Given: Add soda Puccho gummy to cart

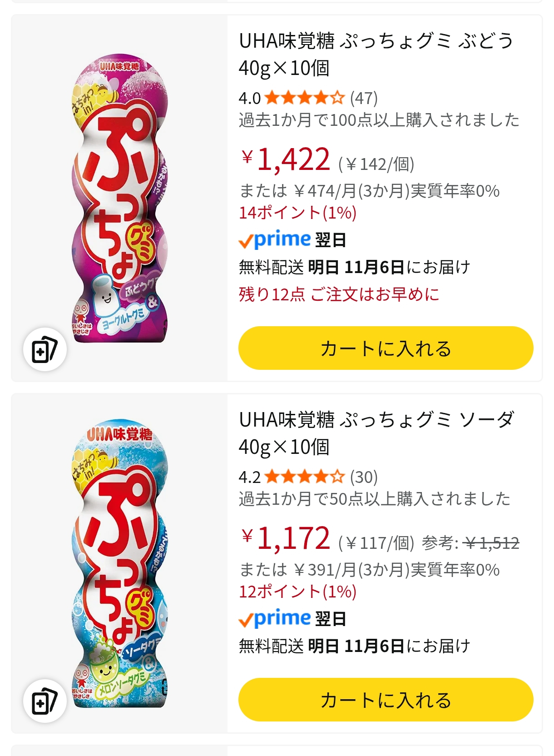Looking at the screenshot, I should 386,700.
